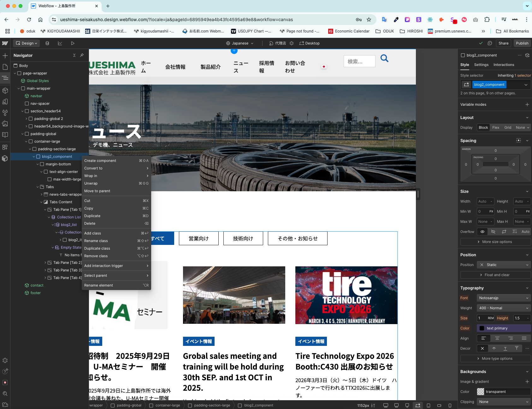This screenshot has height=409, width=532.
Task: Click the blue search magnifier on canvas
Action: pos(384,58)
